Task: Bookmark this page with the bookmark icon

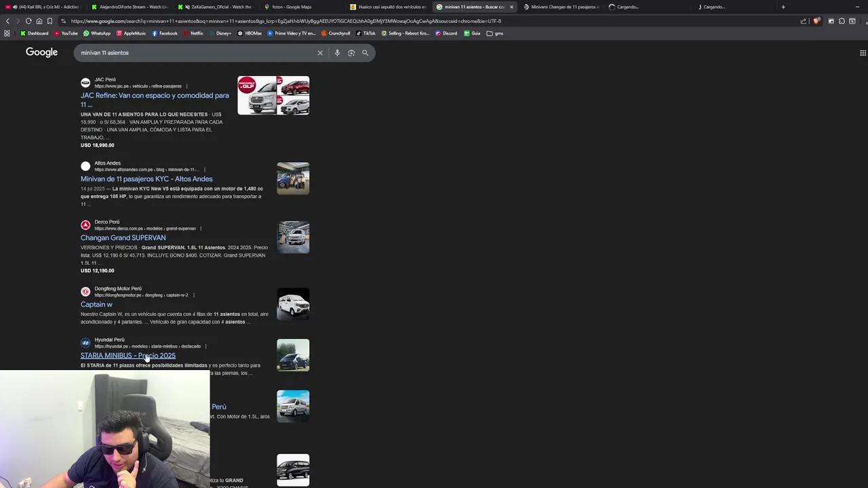Action: click(50, 21)
